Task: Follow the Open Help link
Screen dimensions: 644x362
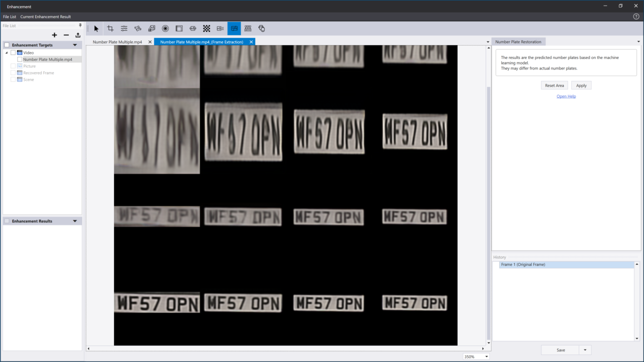Action: click(x=566, y=96)
